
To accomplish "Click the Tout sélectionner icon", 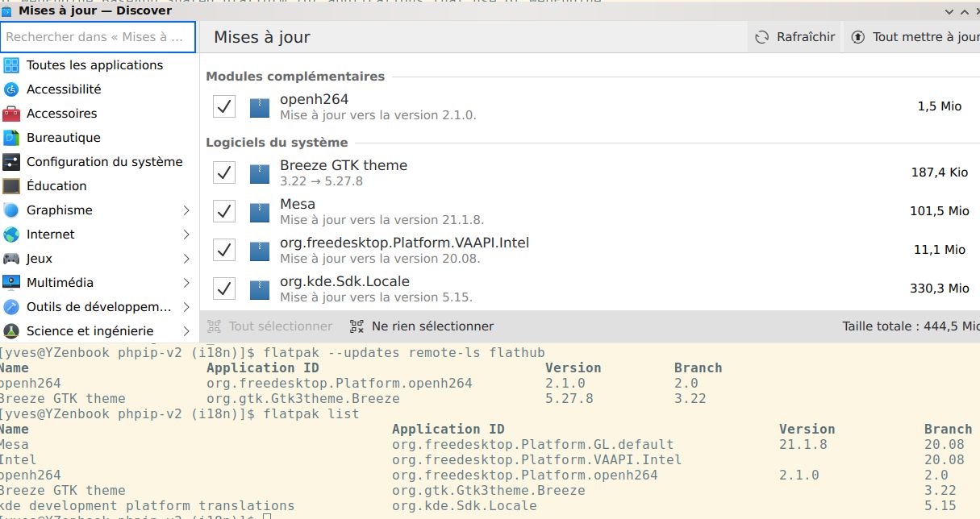I will pyautogui.click(x=214, y=326).
